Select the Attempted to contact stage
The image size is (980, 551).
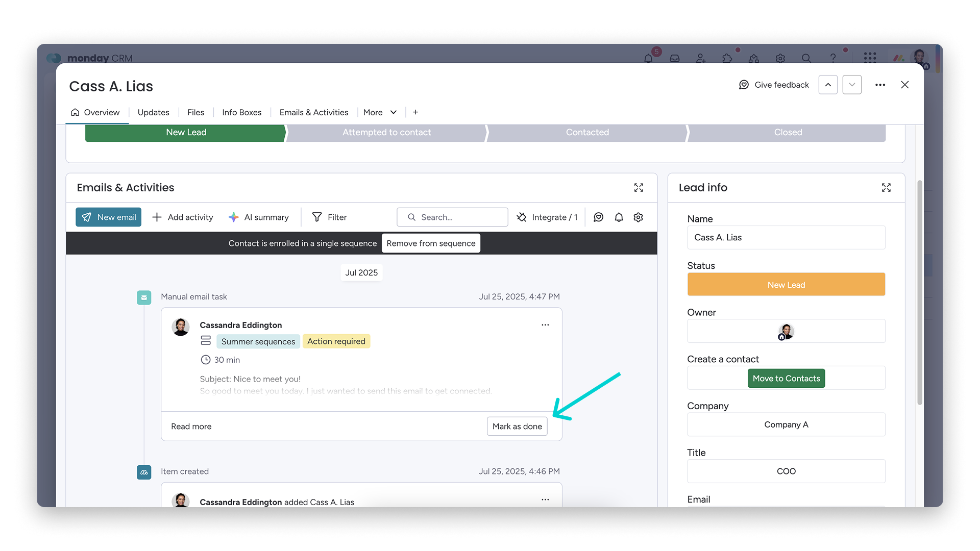(x=386, y=133)
